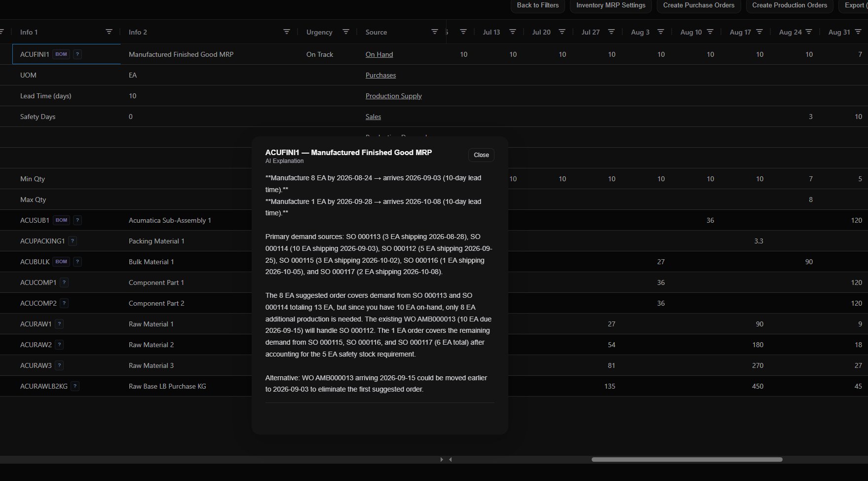
Task: Click the 'Min Qty' row label
Action: point(33,179)
